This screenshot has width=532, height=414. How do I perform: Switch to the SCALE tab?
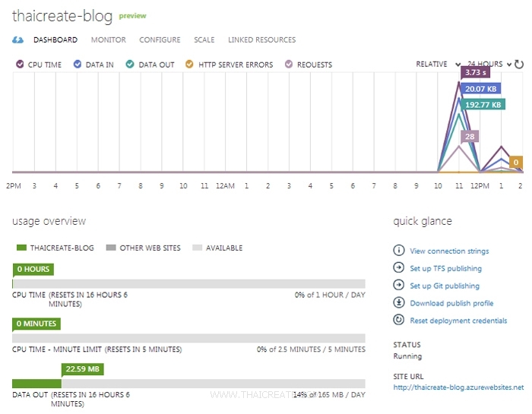pyautogui.click(x=204, y=40)
